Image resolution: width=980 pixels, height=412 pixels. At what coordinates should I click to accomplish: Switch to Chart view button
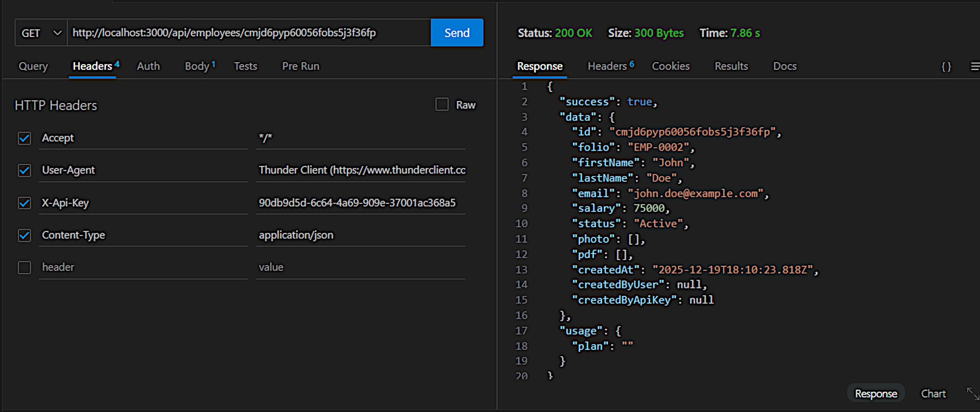(x=933, y=394)
